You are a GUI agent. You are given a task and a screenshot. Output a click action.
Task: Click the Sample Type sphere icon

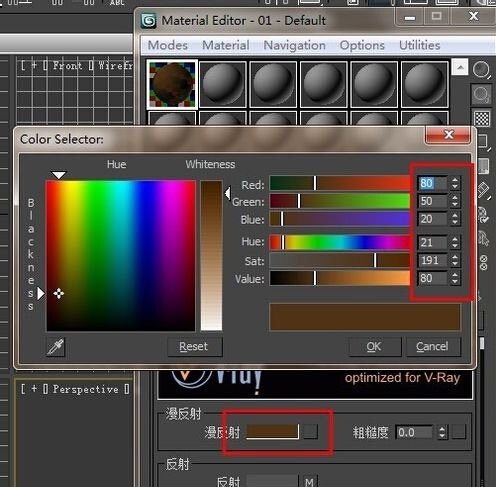coord(481,70)
